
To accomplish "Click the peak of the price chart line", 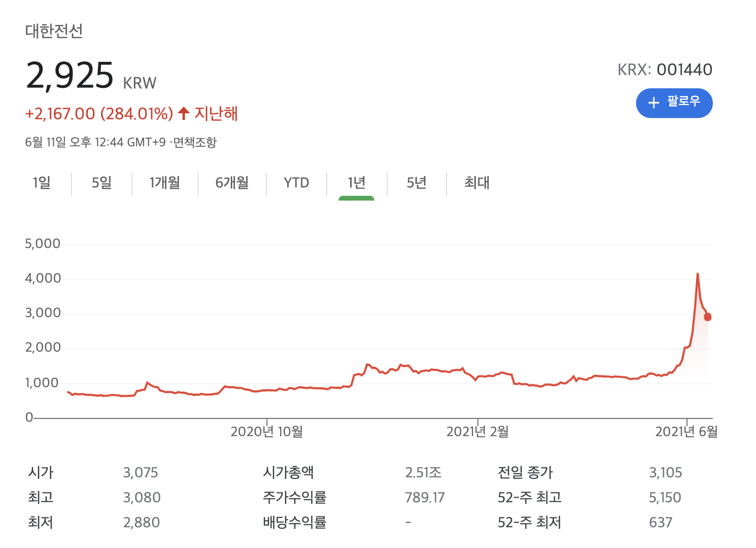I will (697, 274).
